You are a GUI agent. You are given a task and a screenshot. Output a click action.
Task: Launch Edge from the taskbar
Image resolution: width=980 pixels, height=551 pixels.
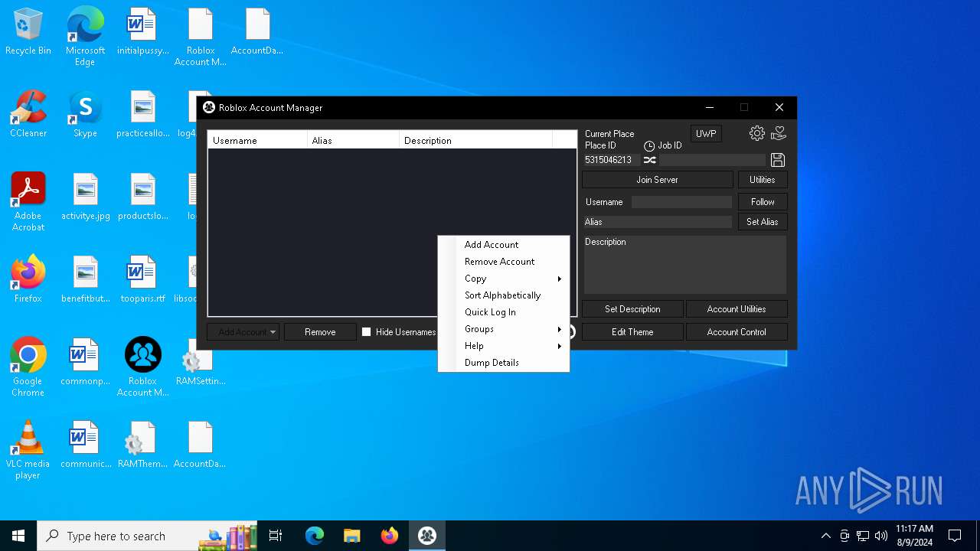[315, 536]
